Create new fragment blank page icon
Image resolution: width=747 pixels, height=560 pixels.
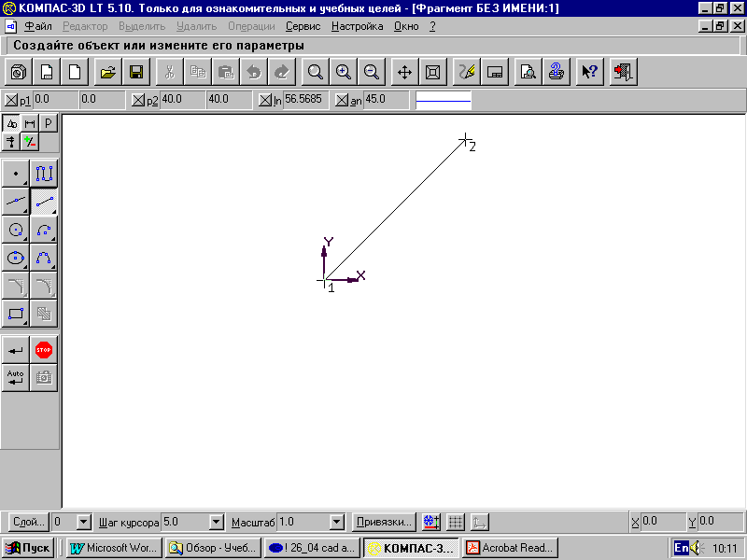75,72
